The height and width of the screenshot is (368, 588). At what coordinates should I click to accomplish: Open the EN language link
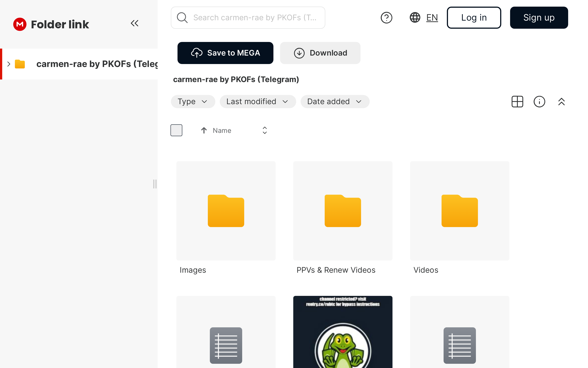tap(432, 17)
